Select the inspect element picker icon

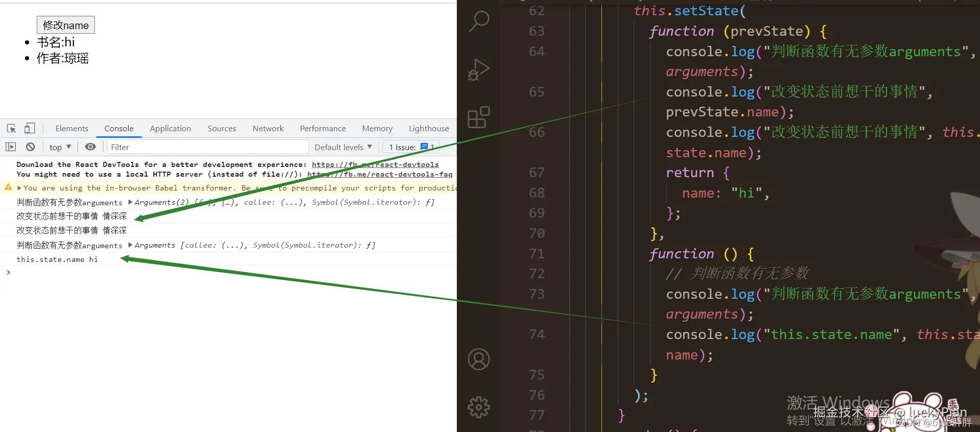pos(11,128)
